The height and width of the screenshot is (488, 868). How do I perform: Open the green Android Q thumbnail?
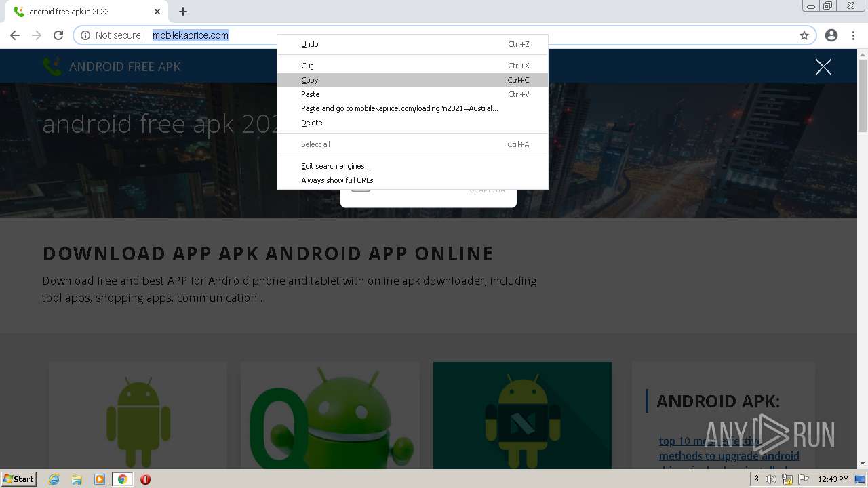330,415
